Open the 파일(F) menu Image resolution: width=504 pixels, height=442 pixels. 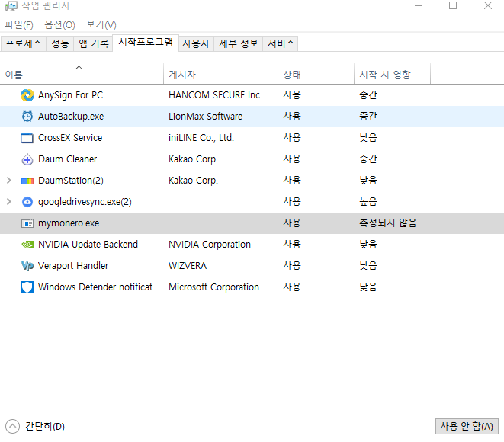[19, 24]
